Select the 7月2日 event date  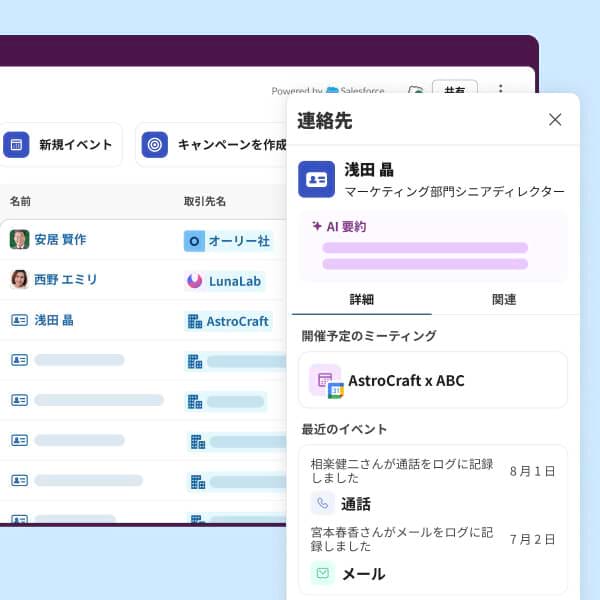click(x=532, y=539)
